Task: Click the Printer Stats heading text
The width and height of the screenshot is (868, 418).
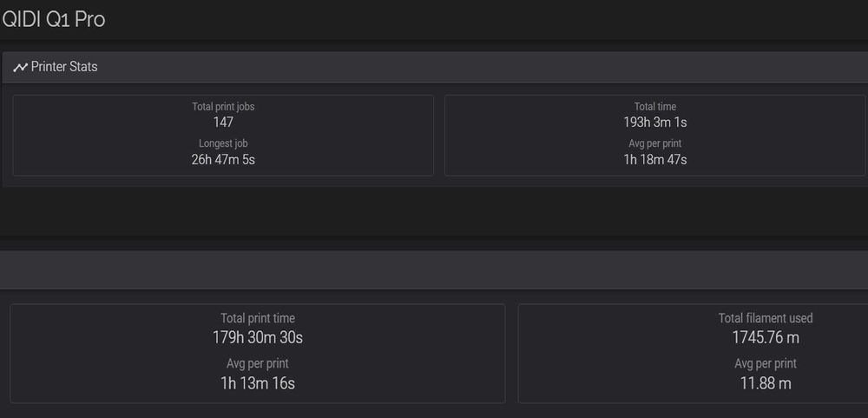Action: tap(65, 67)
